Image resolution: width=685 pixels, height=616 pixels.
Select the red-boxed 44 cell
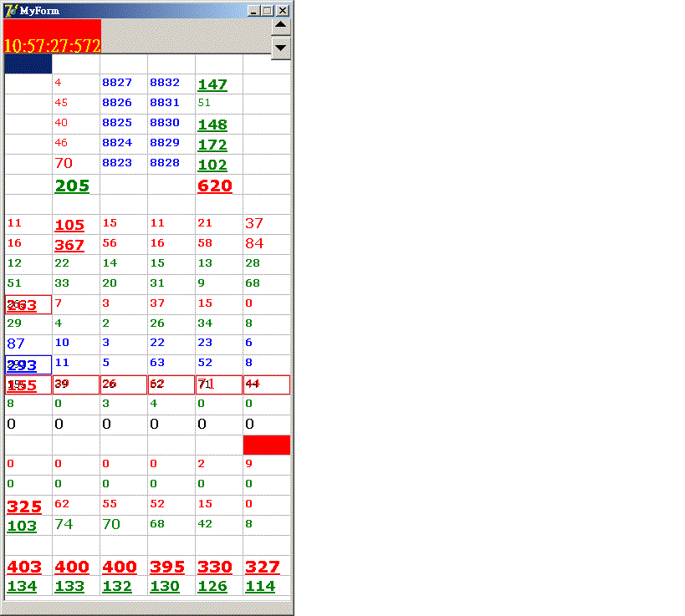(x=267, y=385)
